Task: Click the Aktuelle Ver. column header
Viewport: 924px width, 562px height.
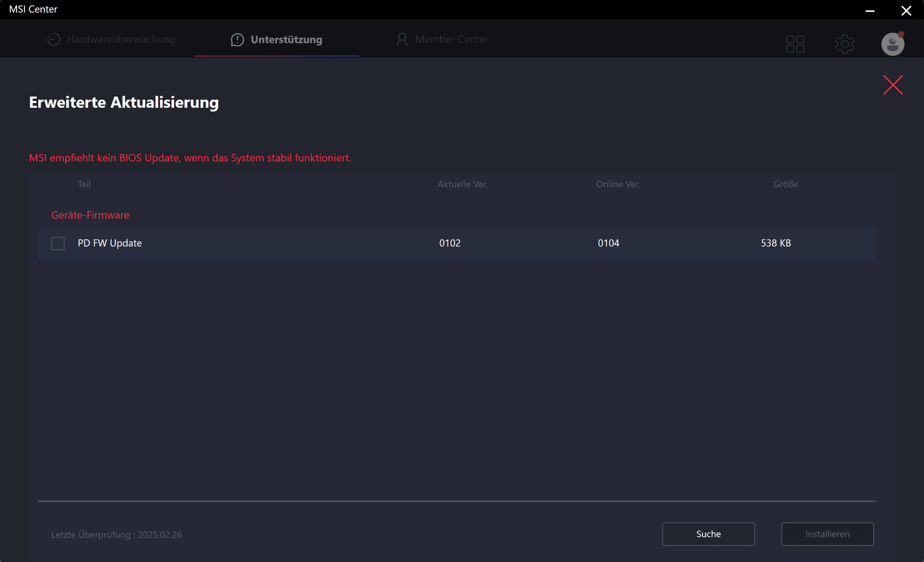Action: pos(463,184)
